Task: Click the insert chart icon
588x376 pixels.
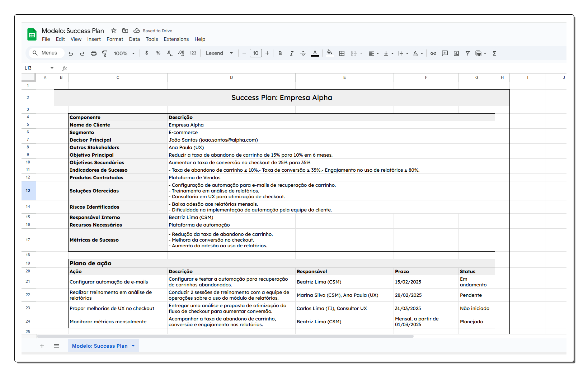Action: (x=456, y=53)
